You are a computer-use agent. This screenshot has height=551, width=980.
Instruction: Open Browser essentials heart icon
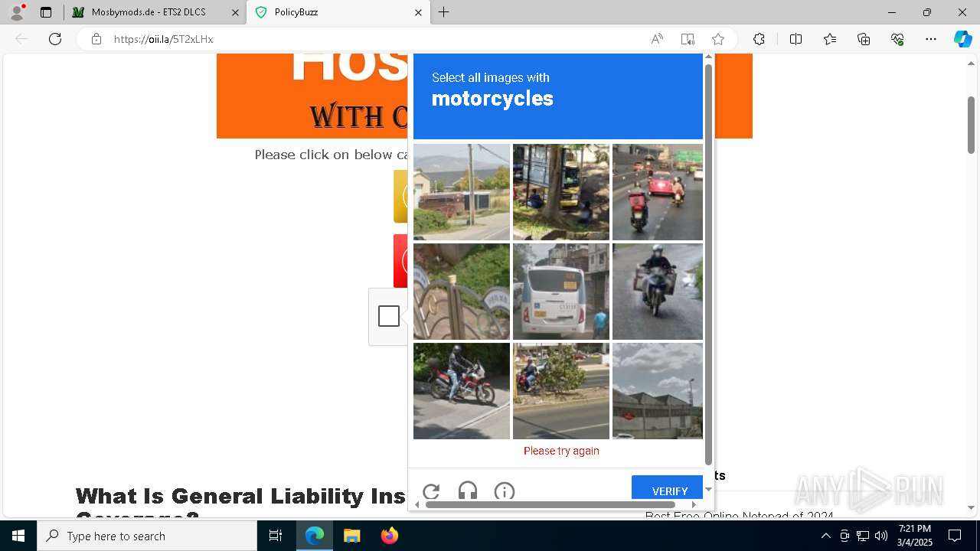point(897,39)
